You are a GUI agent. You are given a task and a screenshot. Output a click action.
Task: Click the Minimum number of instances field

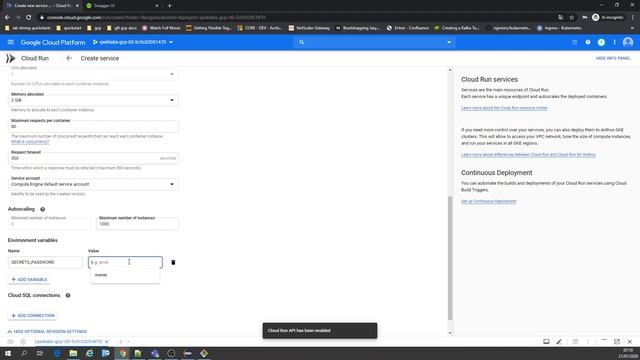pyautogui.click(x=49, y=224)
